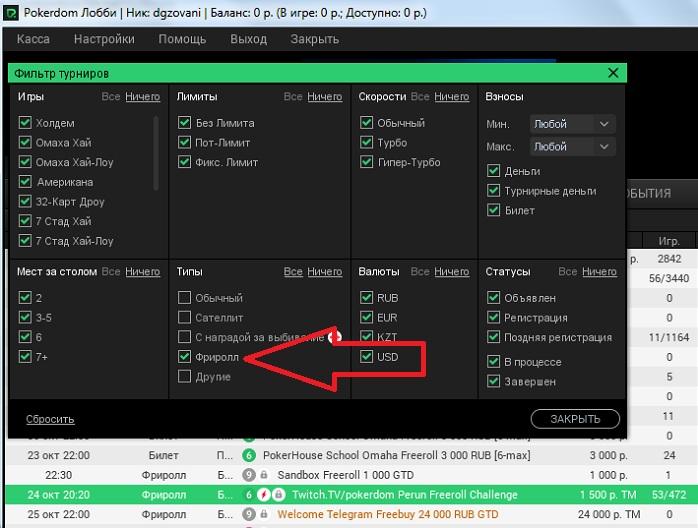Click the ЗАКРЫТЬ button
Screen dimensions: 698x528
(x=575, y=419)
